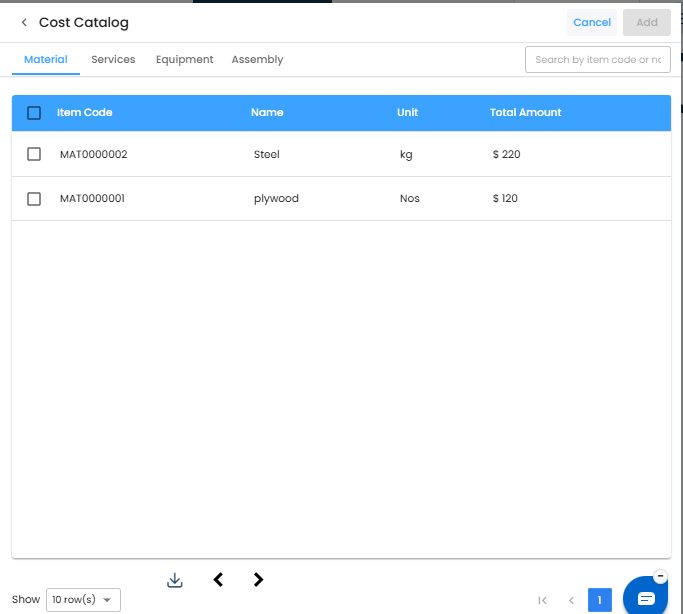The image size is (683, 614).
Task: Jump to first page of results
Action: coord(542,601)
